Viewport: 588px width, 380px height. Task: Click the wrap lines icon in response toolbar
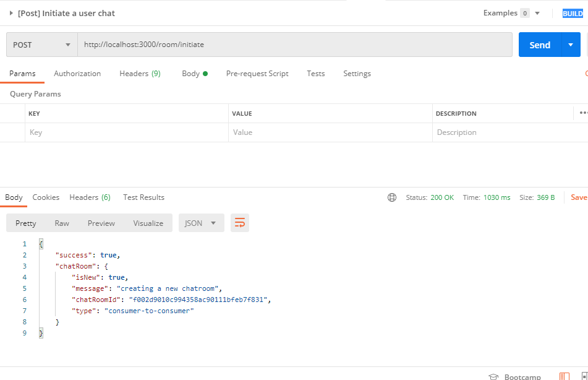(x=240, y=223)
